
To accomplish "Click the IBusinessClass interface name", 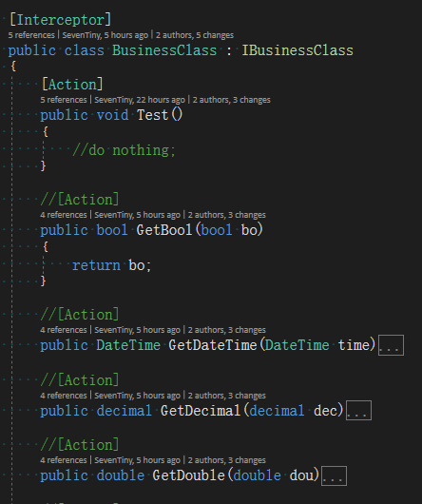I will pyautogui.click(x=297, y=50).
